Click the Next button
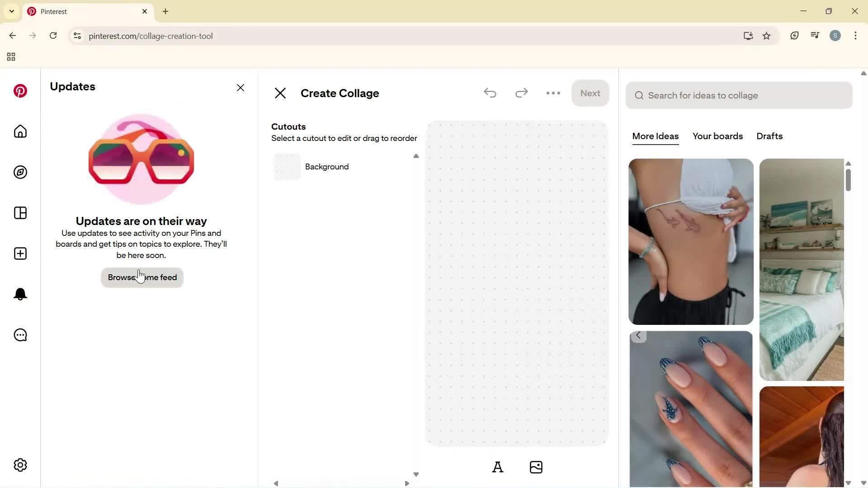868x488 pixels. coord(590,93)
